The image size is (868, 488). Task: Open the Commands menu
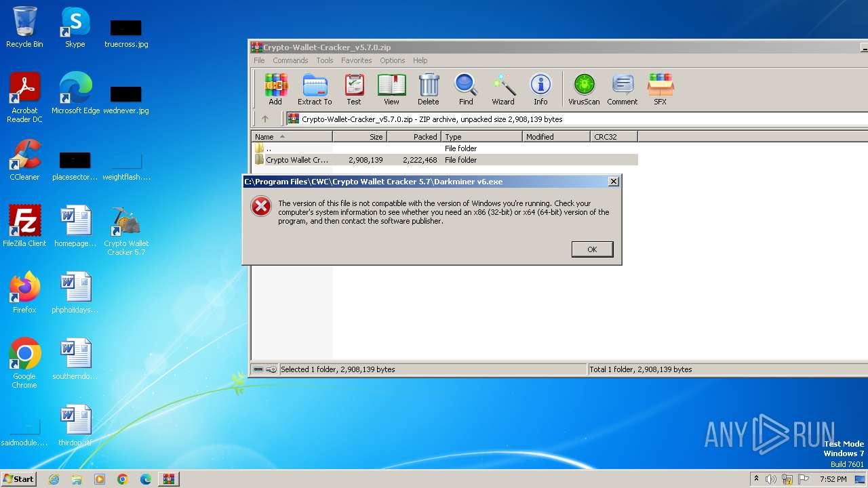point(290,60)
